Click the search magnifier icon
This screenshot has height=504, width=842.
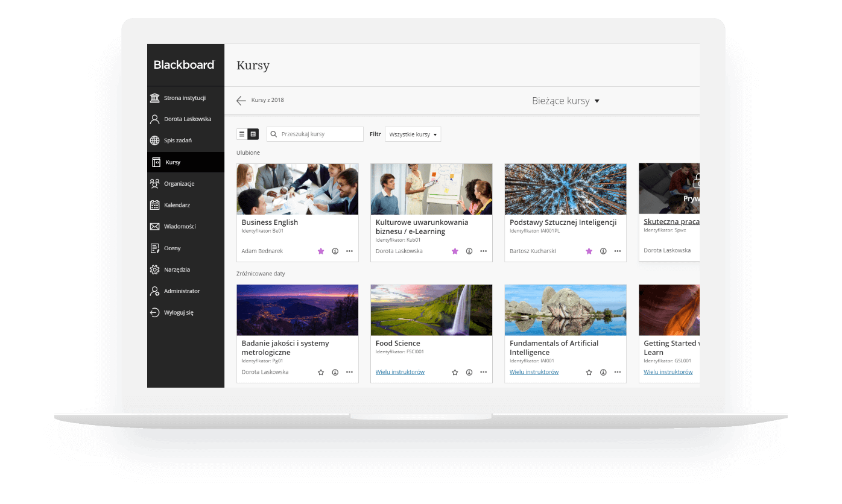pos(274,134)
